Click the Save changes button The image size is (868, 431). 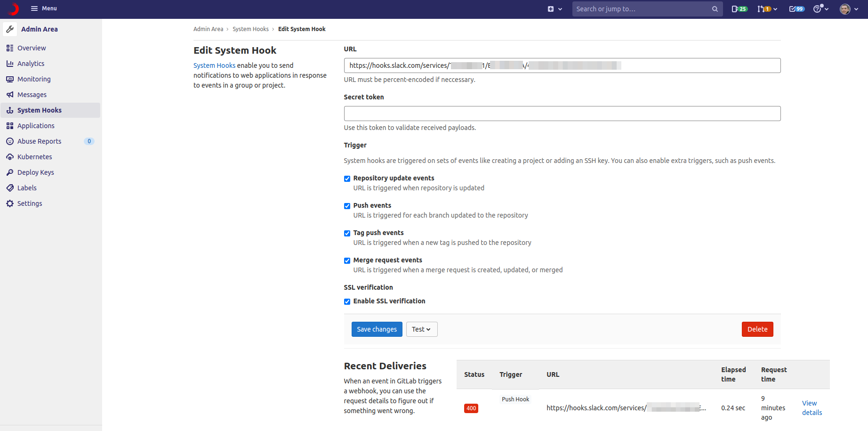377,329
